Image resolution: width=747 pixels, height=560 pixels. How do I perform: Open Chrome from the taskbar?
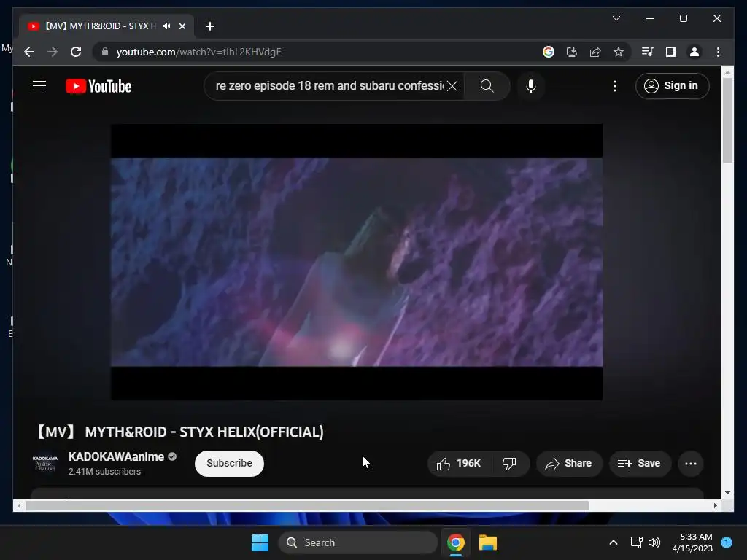(456, 542)
